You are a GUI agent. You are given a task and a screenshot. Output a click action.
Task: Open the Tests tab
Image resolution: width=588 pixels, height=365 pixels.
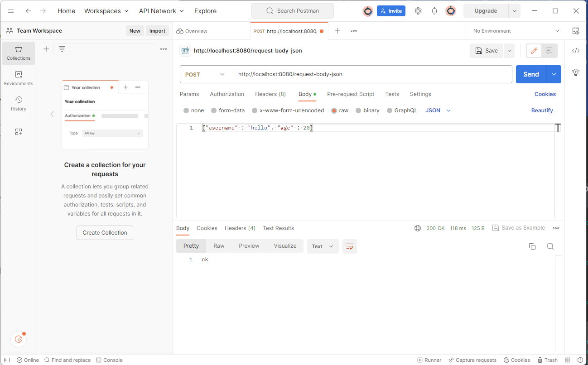click(x=392, y=94)
